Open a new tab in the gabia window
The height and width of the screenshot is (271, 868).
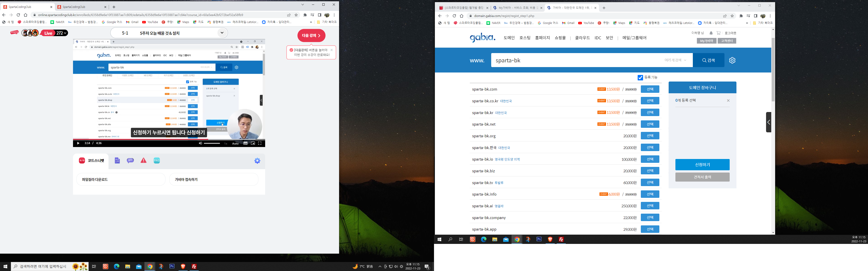[604, 8]
